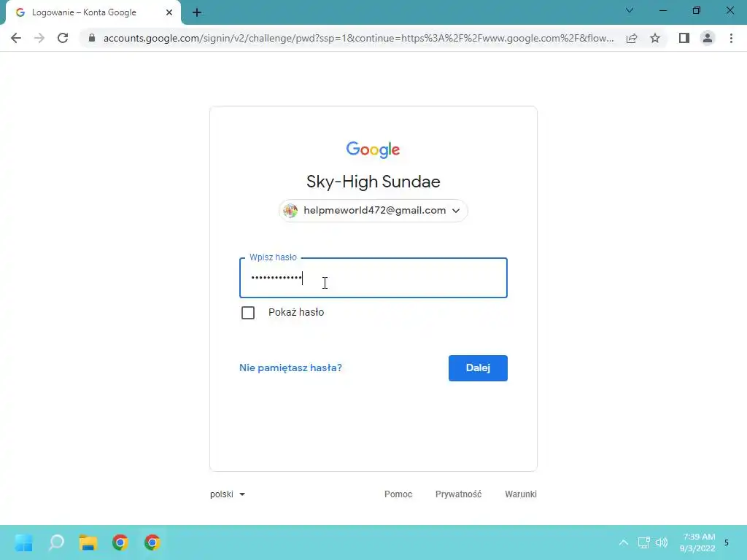Open the Prywatność link
Viewport: 747px width, 560px height.
coord(458,494)
